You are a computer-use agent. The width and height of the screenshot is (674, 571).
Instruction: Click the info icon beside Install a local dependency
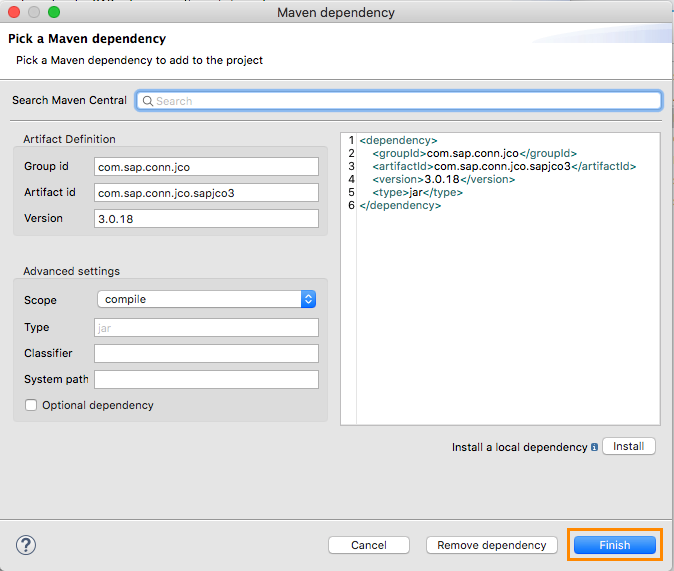click(594, 448)
